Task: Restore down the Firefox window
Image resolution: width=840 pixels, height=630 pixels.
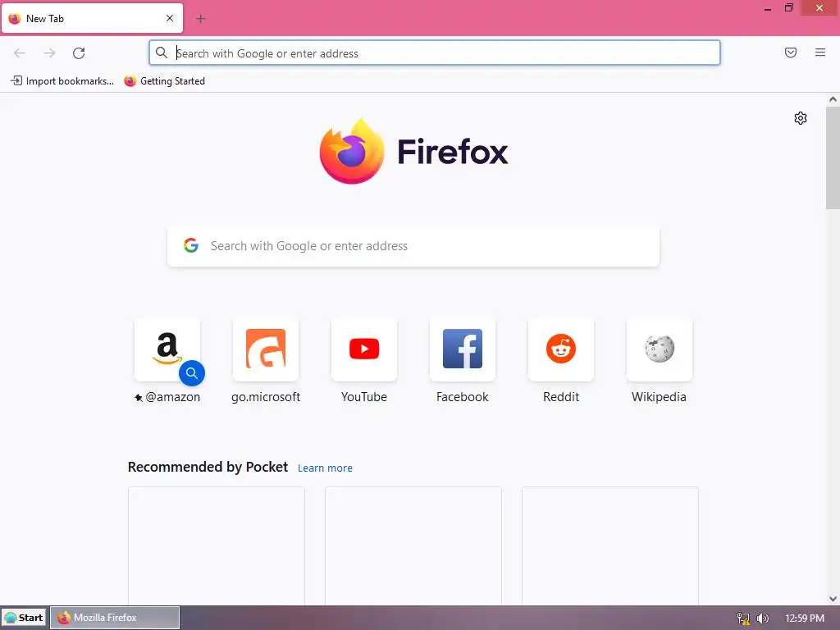Action: coord(788,8)
